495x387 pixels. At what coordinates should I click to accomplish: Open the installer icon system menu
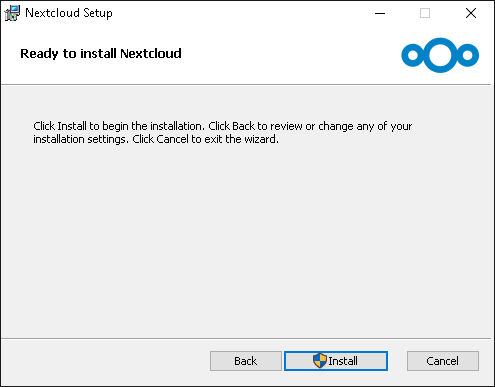click(12, 13)
